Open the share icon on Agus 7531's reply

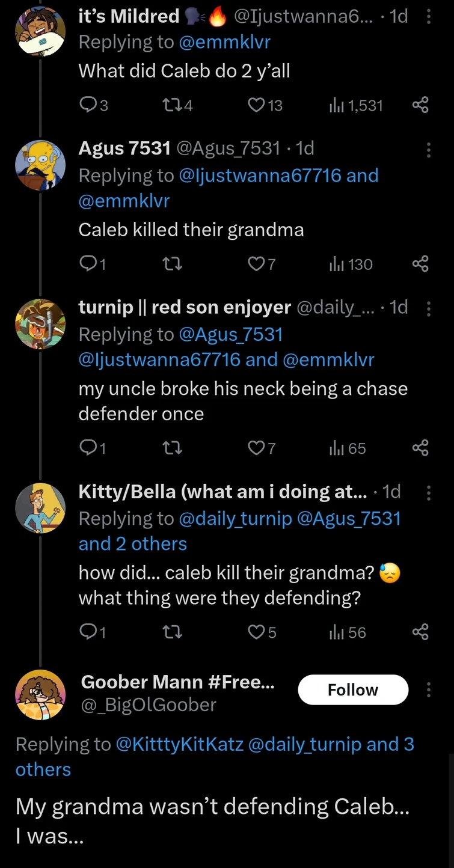420,263
